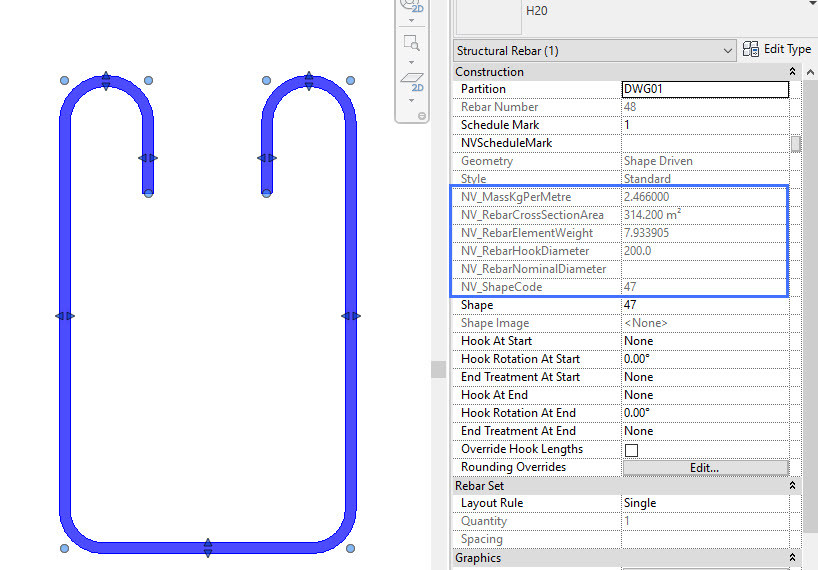Click the NV_ShapeCode value 47

click(x=630, y=287)
